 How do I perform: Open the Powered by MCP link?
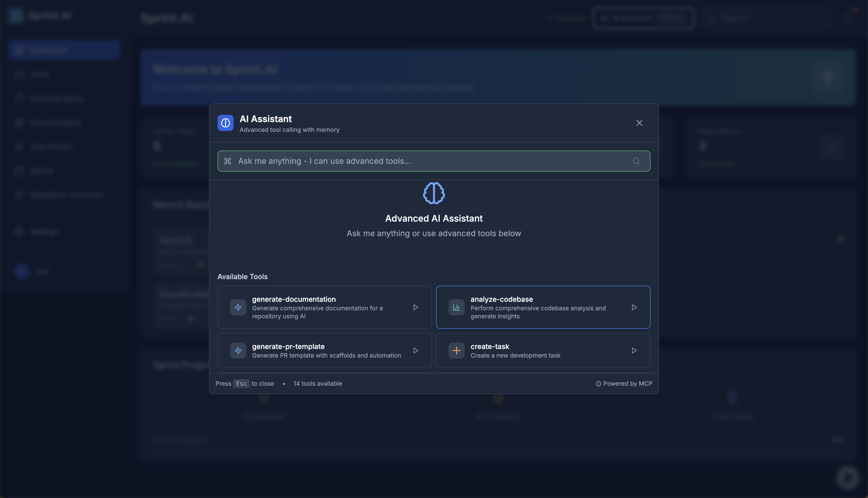624,383
